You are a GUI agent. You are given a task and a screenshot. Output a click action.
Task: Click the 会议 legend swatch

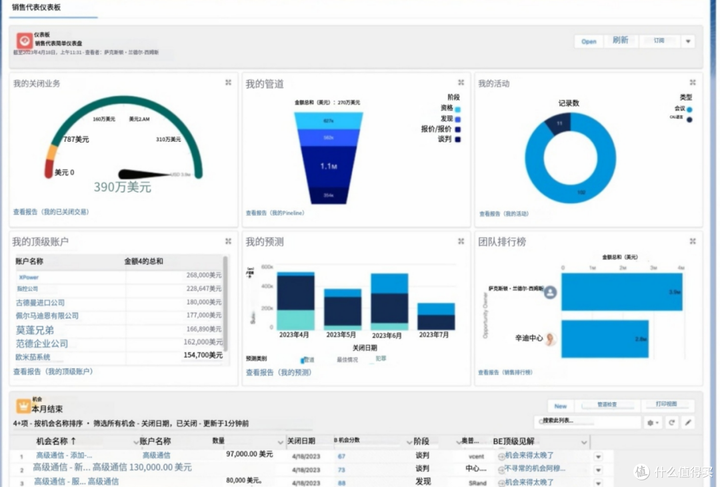pyautogui.click(x=689, y=110)
